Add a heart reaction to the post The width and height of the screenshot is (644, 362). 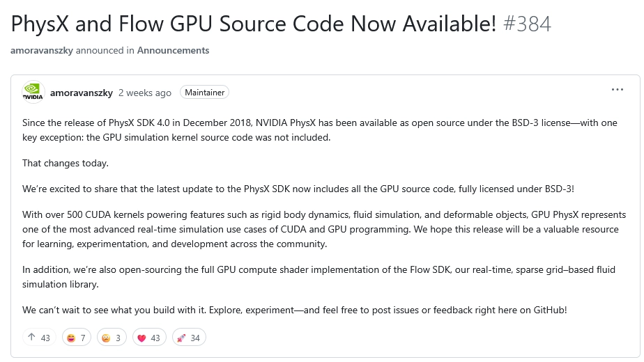pos(147,338)
